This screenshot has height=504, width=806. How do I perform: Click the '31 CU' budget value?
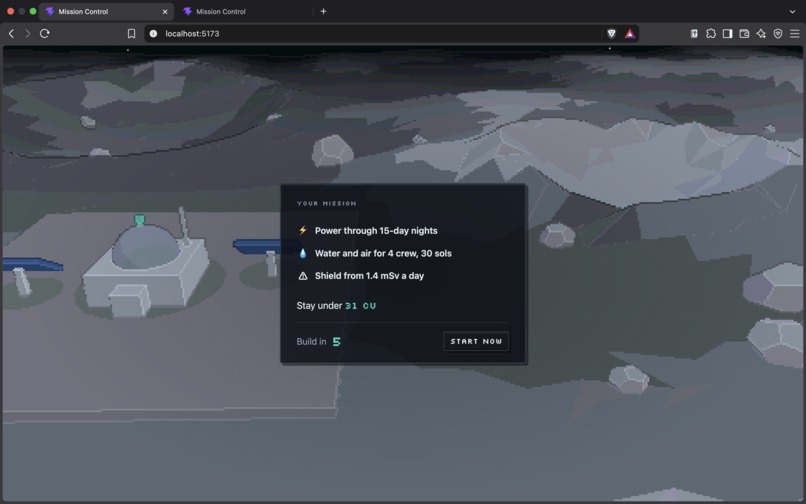[360, 306]
